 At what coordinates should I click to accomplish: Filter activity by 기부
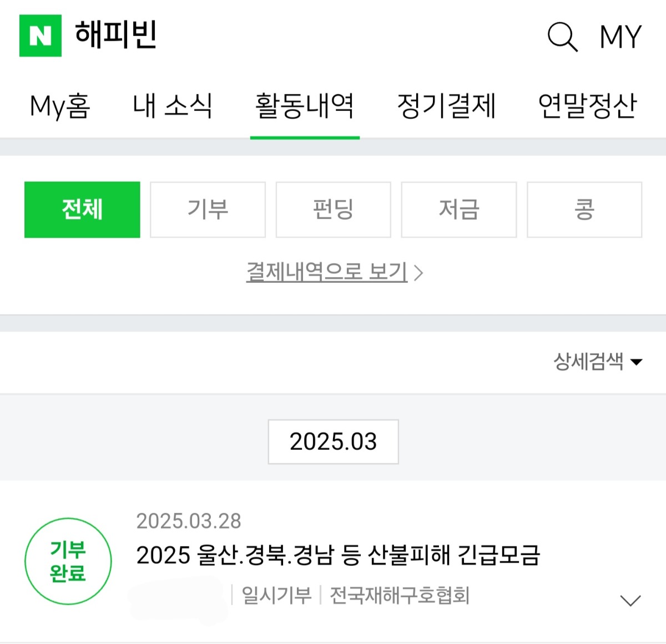[208, 210]
